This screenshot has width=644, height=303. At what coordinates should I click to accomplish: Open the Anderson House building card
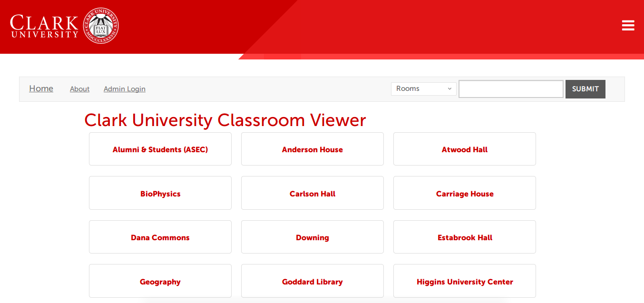[x=312, y=149]
